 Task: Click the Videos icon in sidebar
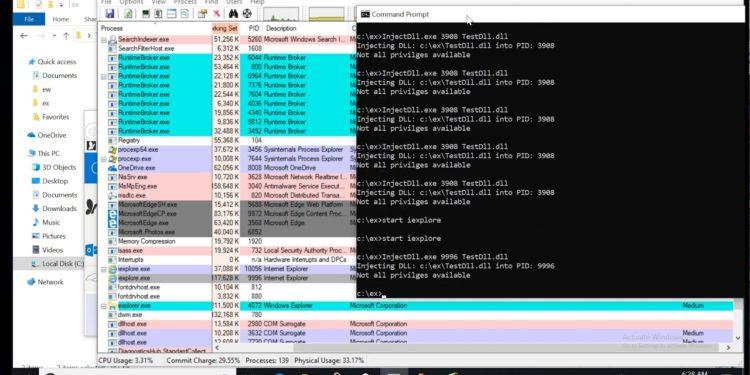coord(36,250)
